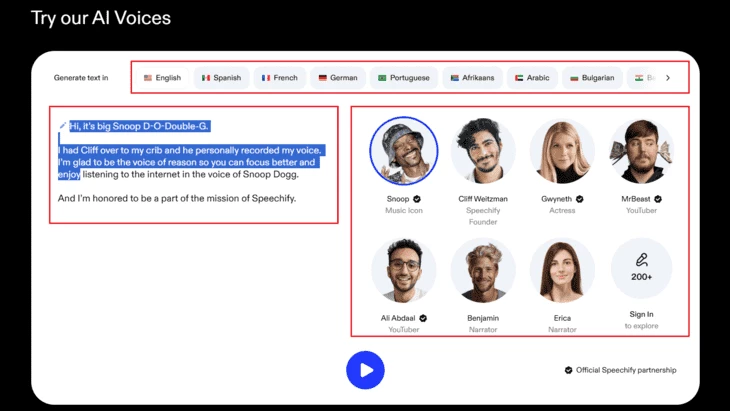Click the 'Speechify Founder' caption
Viewport: 730px width, 411px height.
click(x=483, y=216)
